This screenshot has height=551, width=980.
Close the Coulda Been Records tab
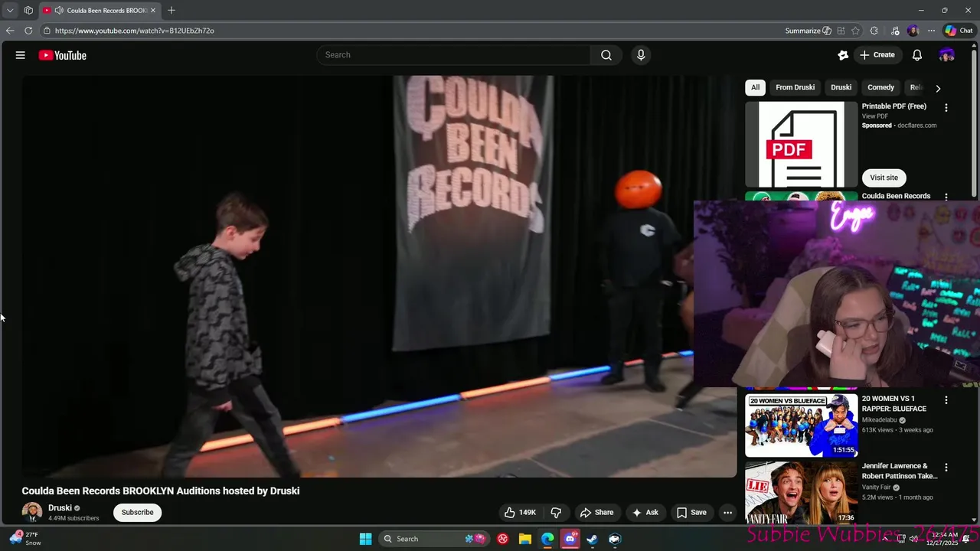153,11
